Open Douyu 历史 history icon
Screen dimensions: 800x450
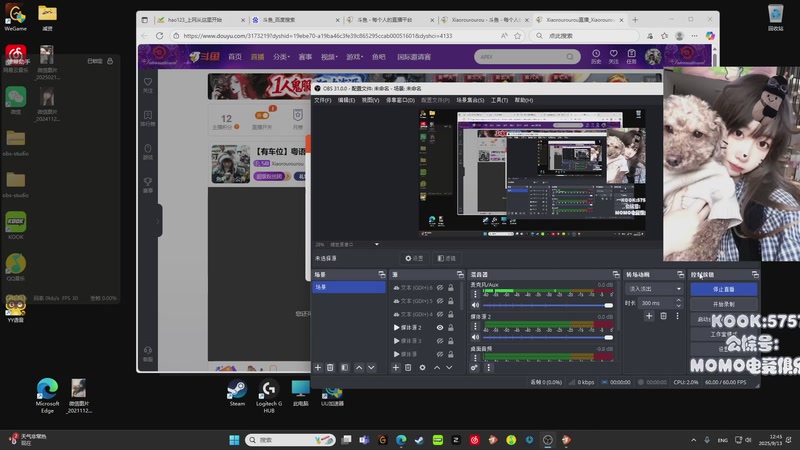pos(596,56)
